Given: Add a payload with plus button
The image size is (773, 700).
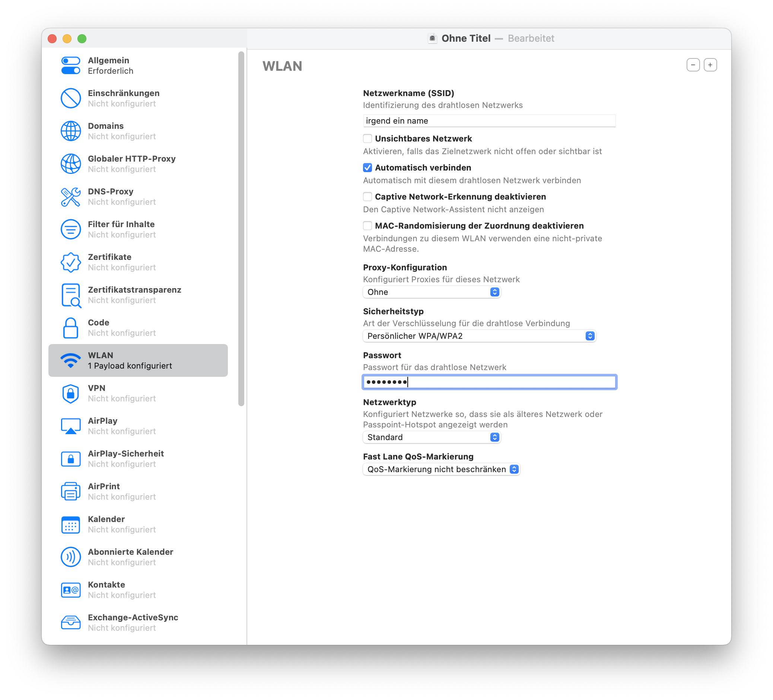Looking at the screenshot, I should [710, 65].
